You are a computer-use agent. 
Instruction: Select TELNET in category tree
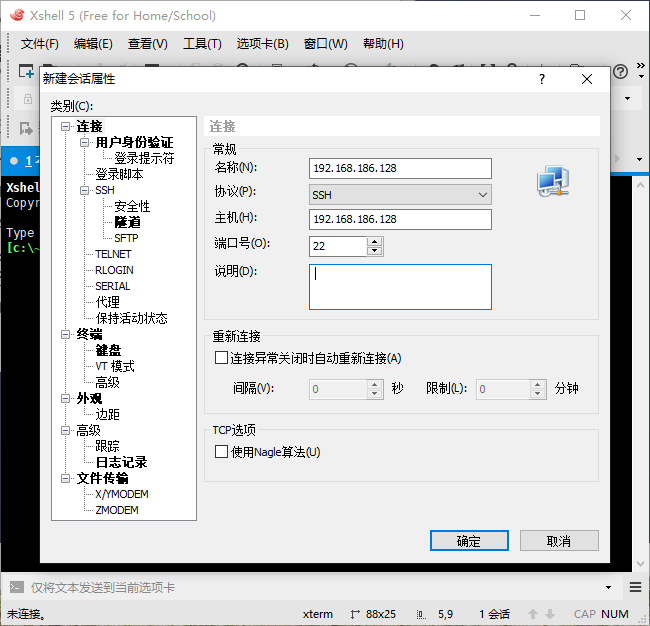[x=113, y=254]
